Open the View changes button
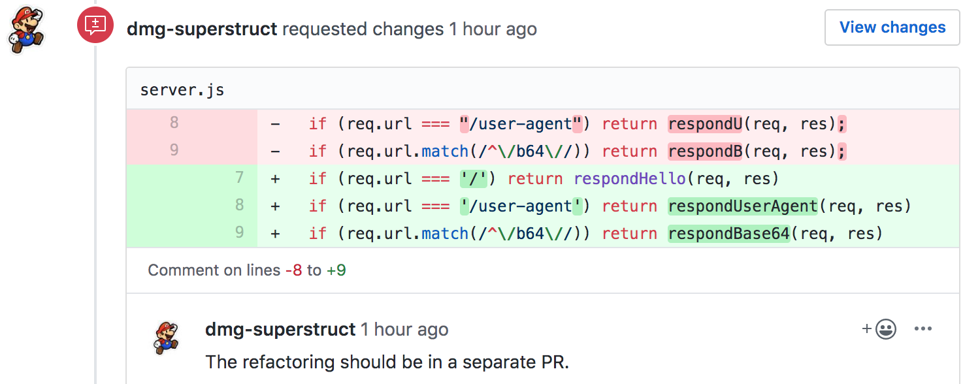Viewport: 980px width, 384px height. point(892,27)
